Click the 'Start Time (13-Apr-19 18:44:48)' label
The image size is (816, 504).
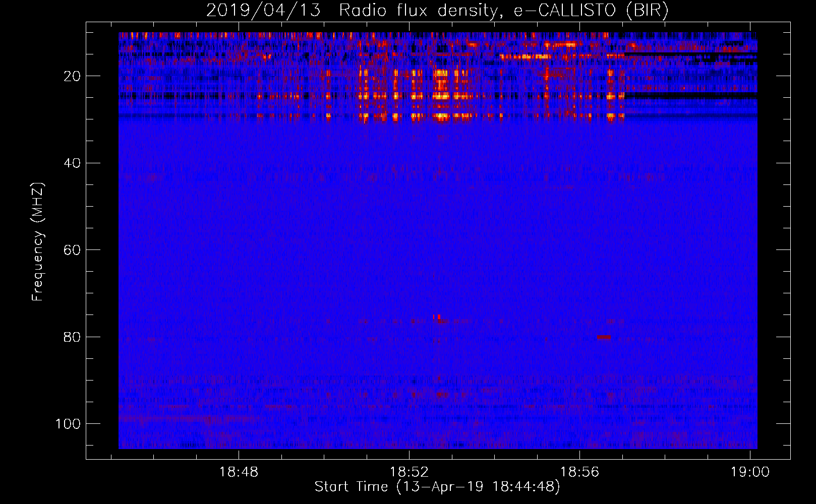pyautogui.click(x=437, y=487)
